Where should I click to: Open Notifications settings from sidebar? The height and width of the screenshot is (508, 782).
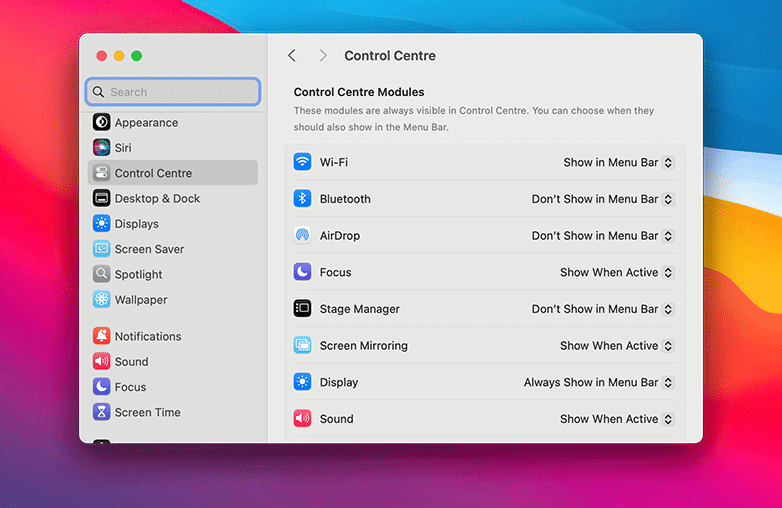coord(173,336)
